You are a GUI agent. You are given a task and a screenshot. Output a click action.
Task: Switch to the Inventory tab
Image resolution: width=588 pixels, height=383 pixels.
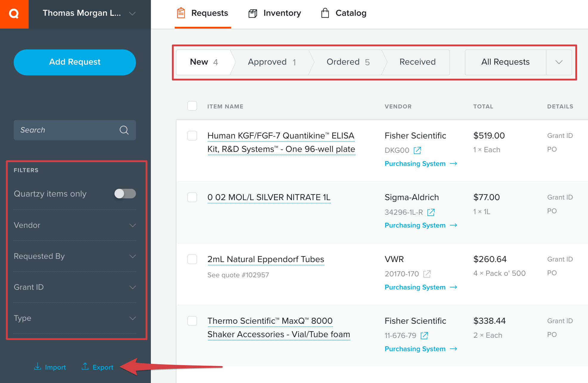click(275, 13)
